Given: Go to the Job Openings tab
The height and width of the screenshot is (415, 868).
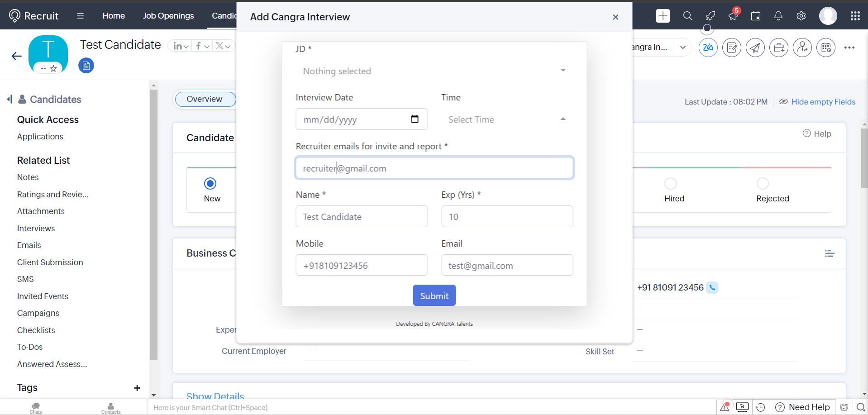Looking at the screenshot, I should click(168, 16).
